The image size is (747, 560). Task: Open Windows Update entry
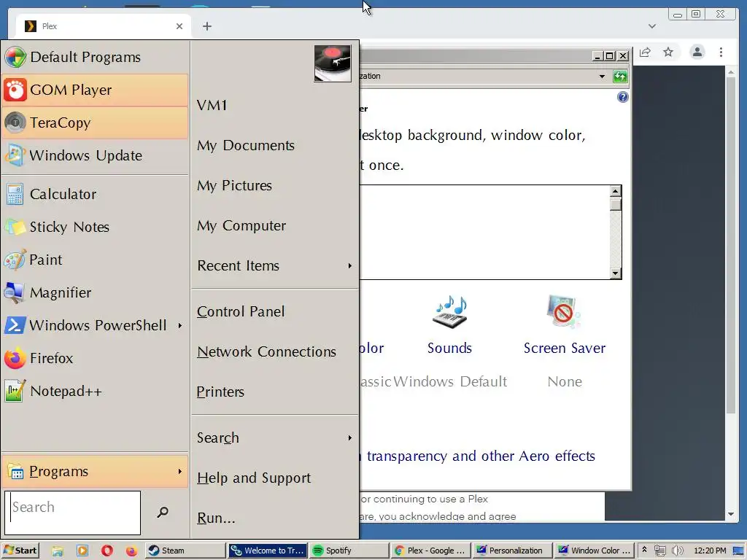pyautogui.click(x=96, y=156)
